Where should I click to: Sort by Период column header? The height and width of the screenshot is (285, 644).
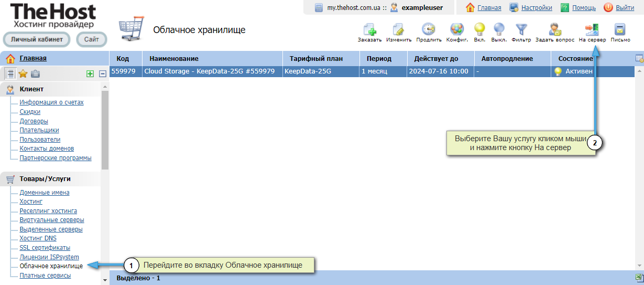pos(383,58)
